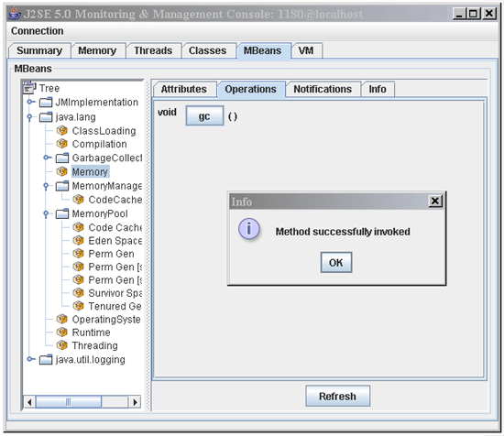The width and height of the screenshot is (504, 436).
Task: Select the Threading tree item label
Action: click(94, 345)
